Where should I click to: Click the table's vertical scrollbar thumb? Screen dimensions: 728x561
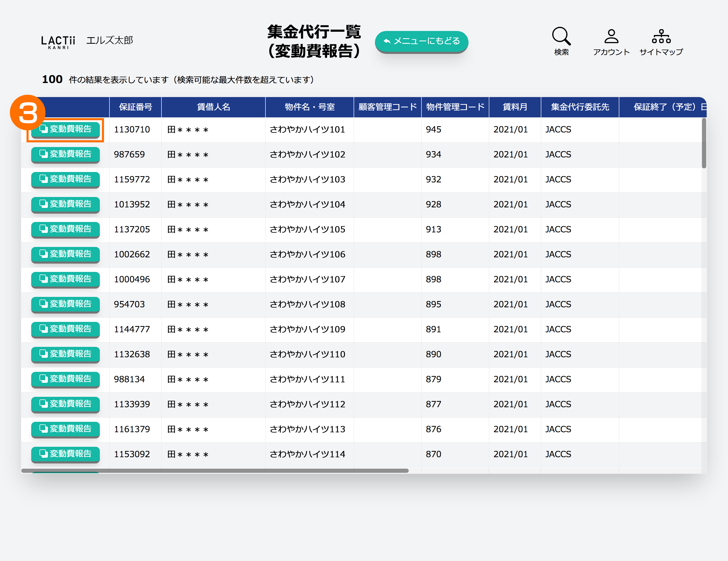(x=704, y=143)
